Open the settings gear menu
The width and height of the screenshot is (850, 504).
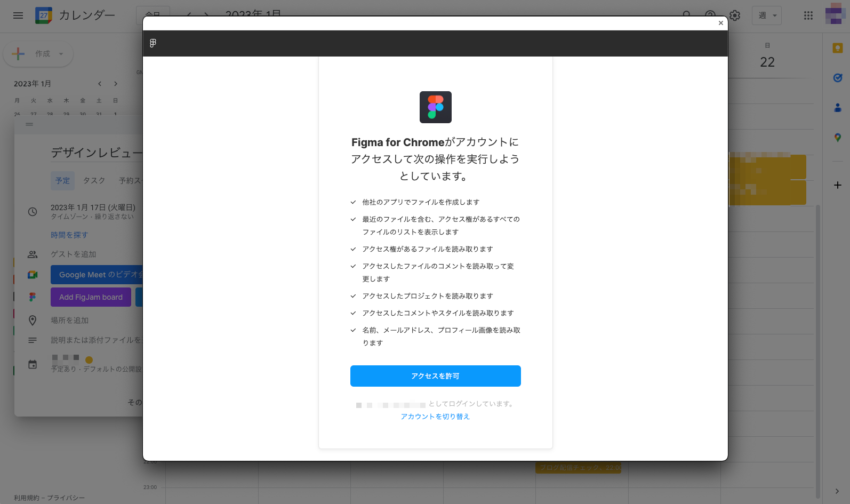click(x=735, y=15)
